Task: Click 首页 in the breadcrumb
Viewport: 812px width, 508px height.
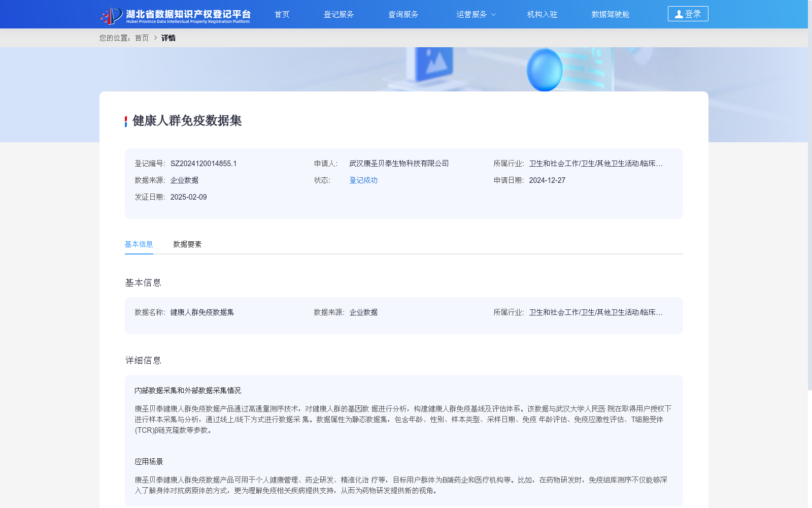Action: point(142,38)
